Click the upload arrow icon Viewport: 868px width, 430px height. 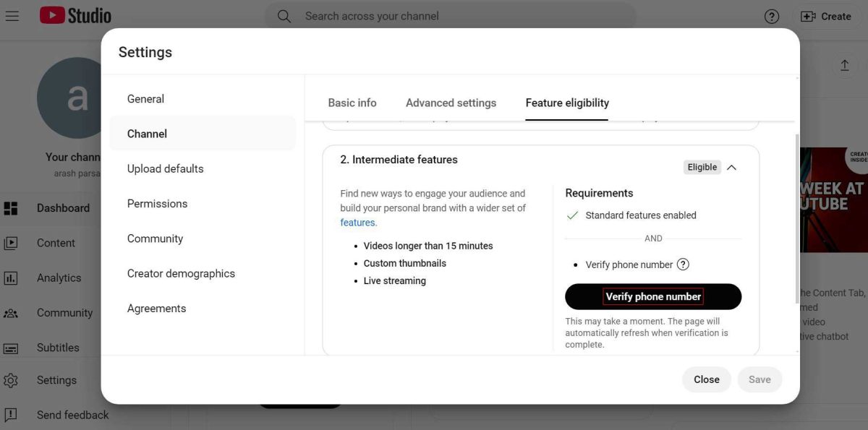(x=844, y=66)
